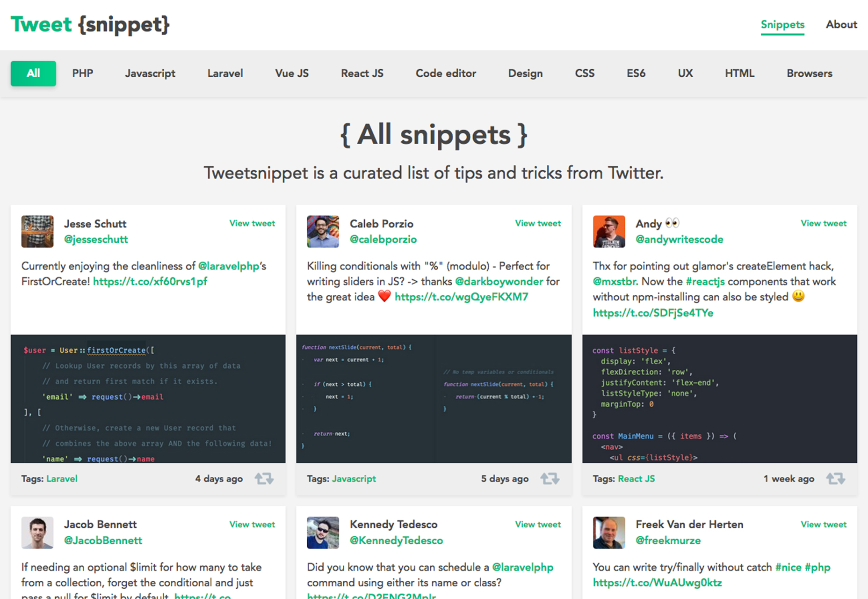Open link https://t.co/wgQyeFKXM7
Screen dimensions: 868x599
pos(461,297)
